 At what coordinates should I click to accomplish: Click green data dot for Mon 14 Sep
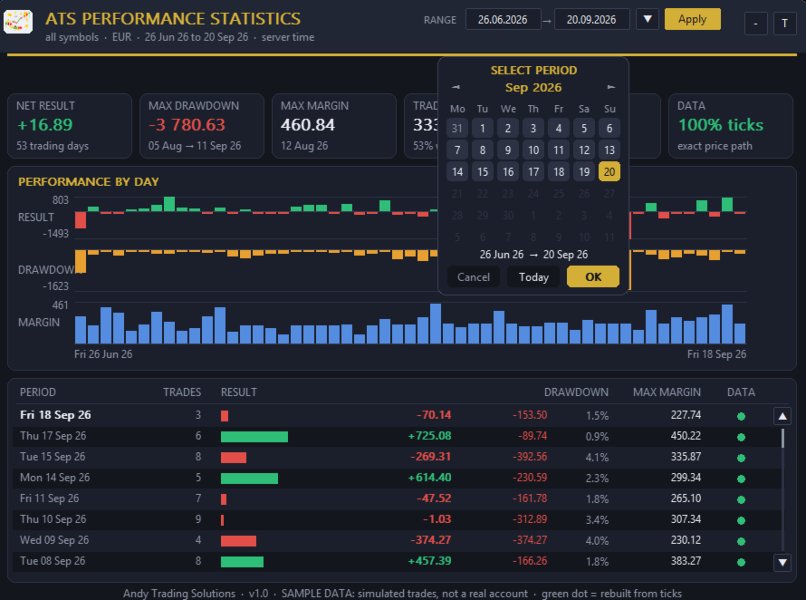(741, 479)
